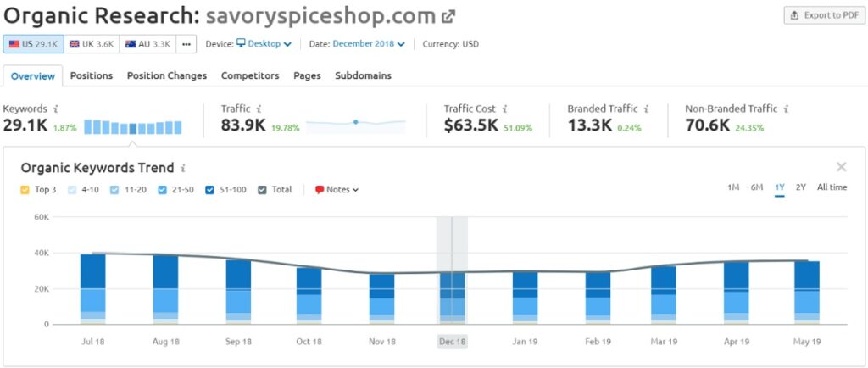The height and width of the screenshot is (368, 868).
Task: Toggle the Top 3 checkbox
Action: click(25, 190)
